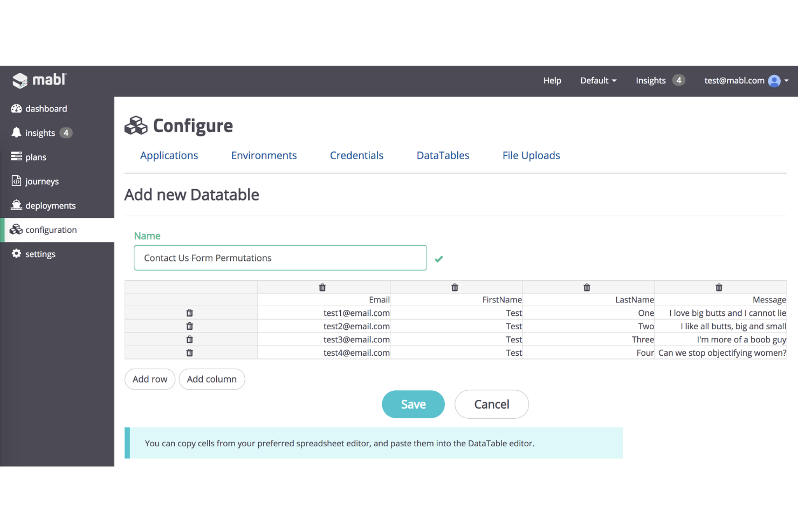Click the Add column button
The image size is (798, 532).
(211, 379)
